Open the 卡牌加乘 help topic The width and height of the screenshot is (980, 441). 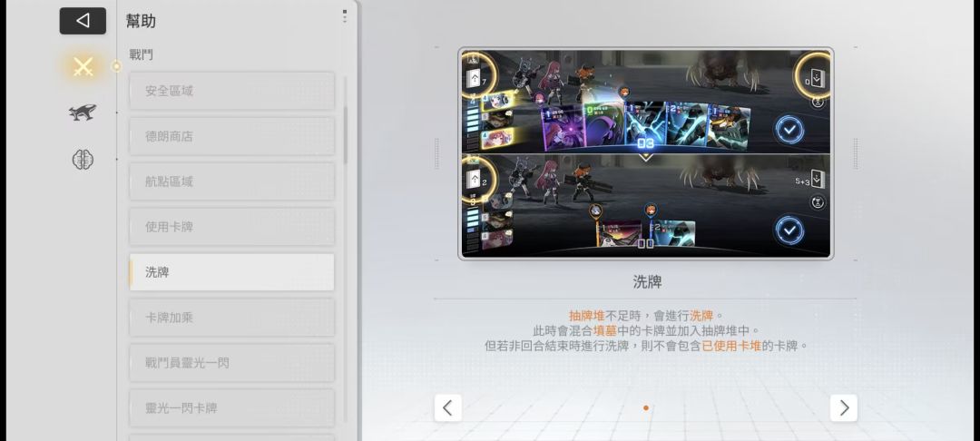[232, 318]
